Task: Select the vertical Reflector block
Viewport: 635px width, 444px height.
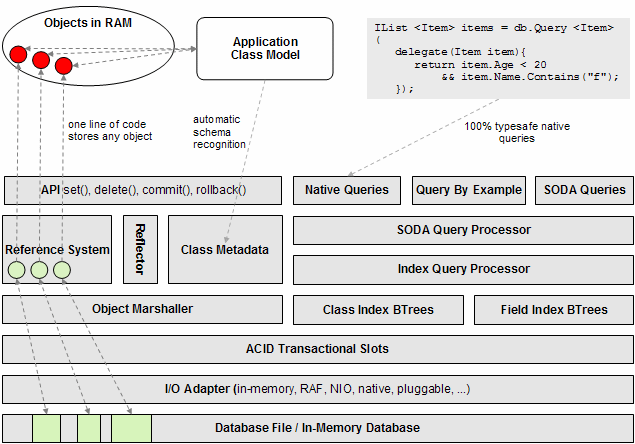Action: tap(140, 249)
